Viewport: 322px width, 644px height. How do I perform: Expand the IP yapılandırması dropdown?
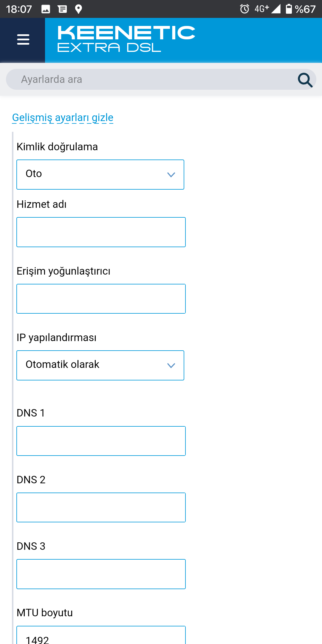[100, 365]
